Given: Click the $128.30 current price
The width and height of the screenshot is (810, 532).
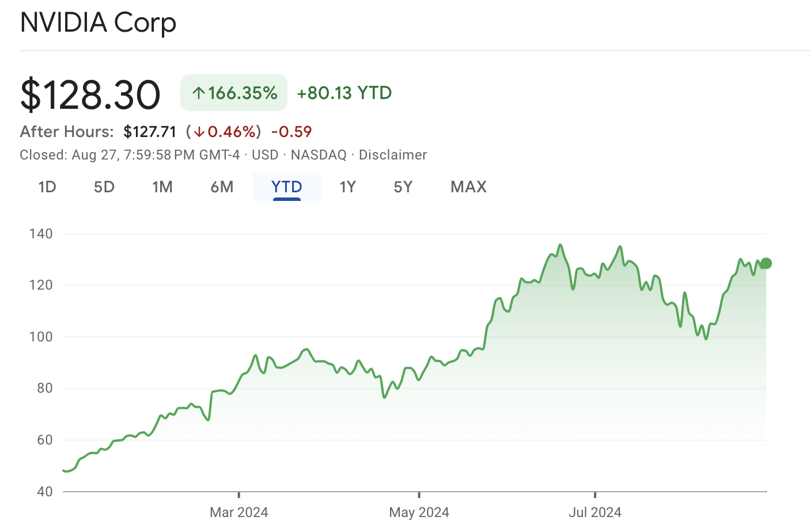Looking at the screenshot, I should pos(90,94).
